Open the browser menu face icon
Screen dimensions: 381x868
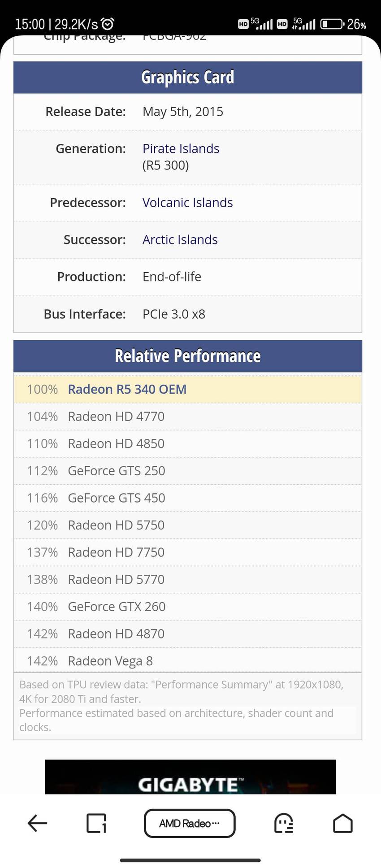[283, 823]
